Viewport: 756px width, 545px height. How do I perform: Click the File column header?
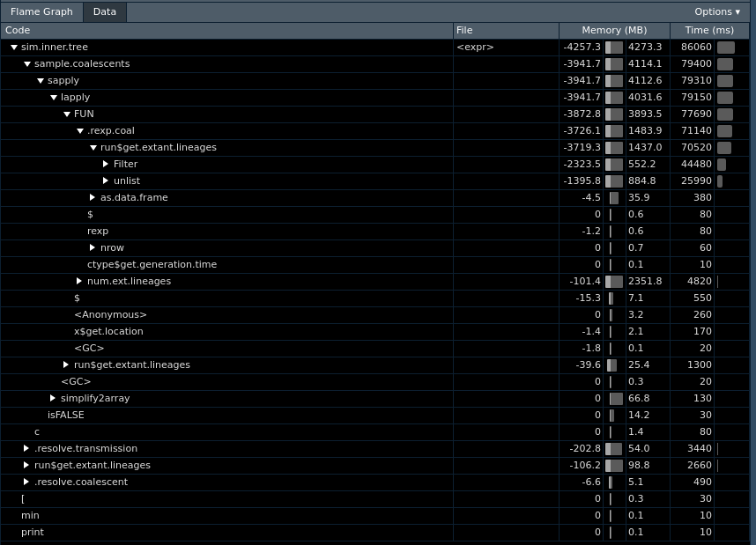(506, 30)
